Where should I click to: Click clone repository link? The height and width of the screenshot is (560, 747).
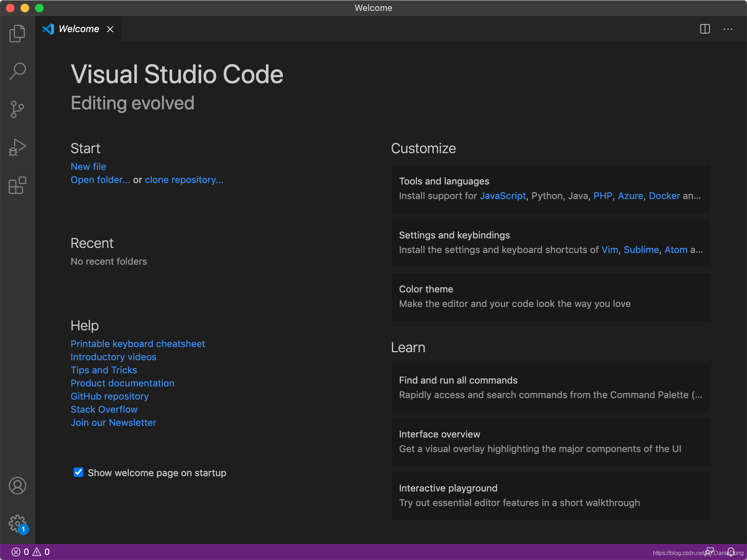point(183,180)
